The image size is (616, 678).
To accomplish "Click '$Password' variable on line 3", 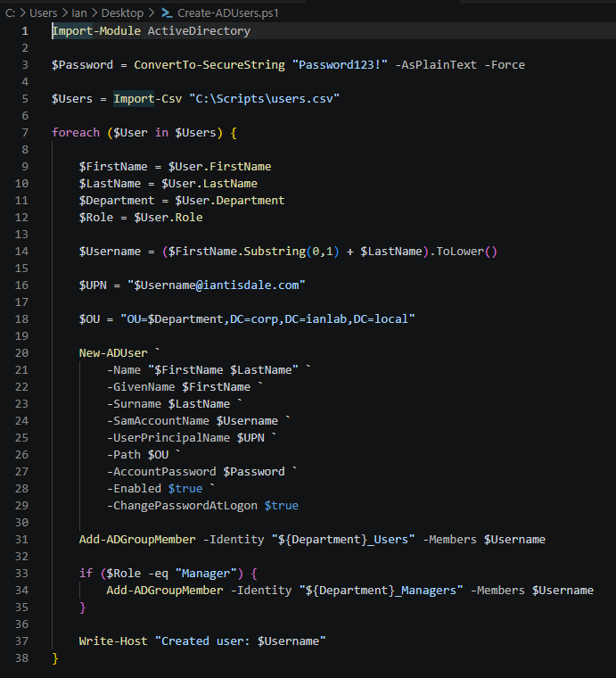I will 83,65.
